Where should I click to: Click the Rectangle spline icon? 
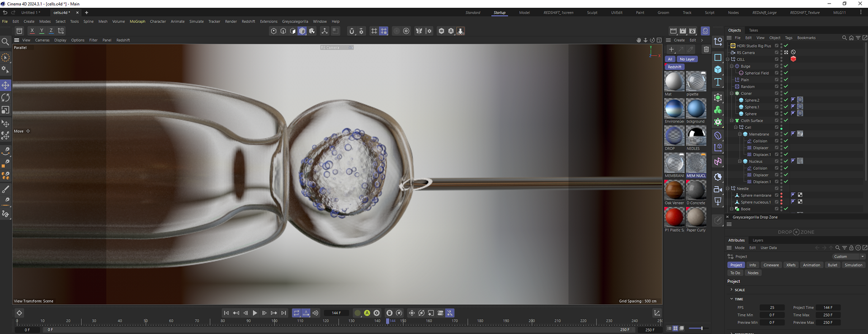(x=718, y=57)
